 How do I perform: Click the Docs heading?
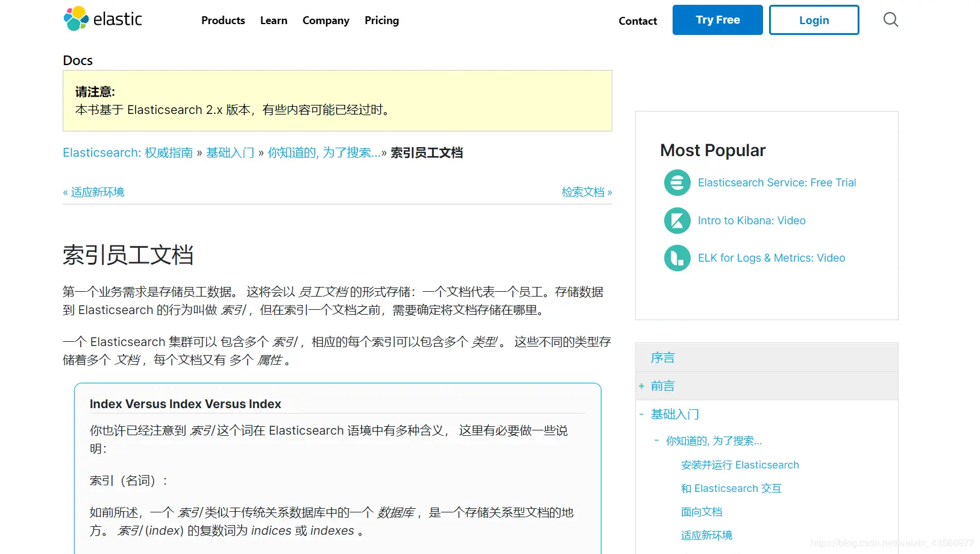pyautogui.click(x=78, y=60)
